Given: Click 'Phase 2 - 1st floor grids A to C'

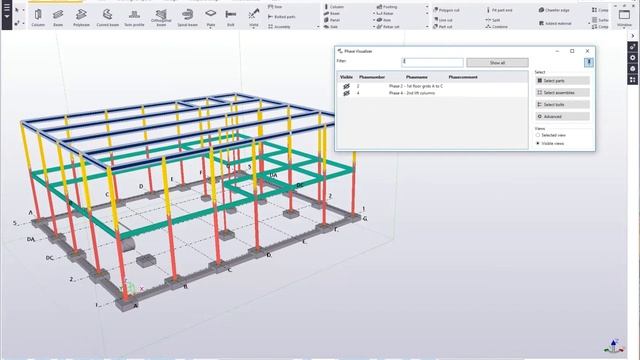Looking at the screenshot, I should click(416, 86).
